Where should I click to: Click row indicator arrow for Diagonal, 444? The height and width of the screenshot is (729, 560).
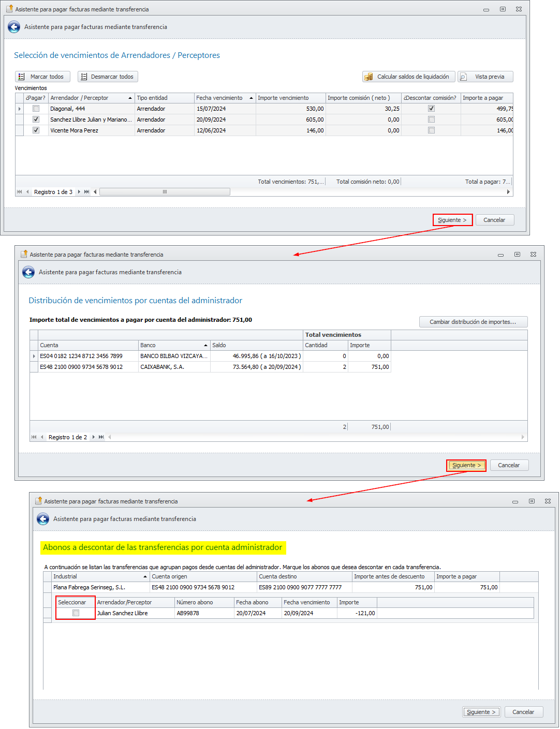coord(20,109)
